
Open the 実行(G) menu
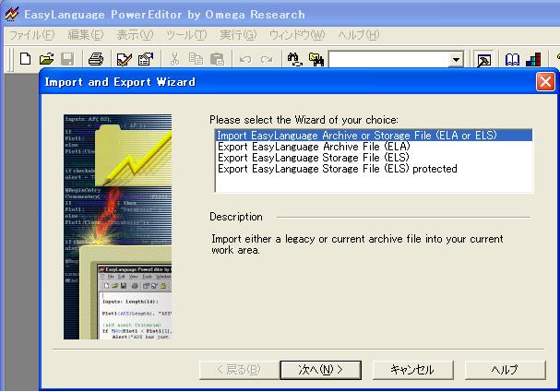(x=238, y=35)
